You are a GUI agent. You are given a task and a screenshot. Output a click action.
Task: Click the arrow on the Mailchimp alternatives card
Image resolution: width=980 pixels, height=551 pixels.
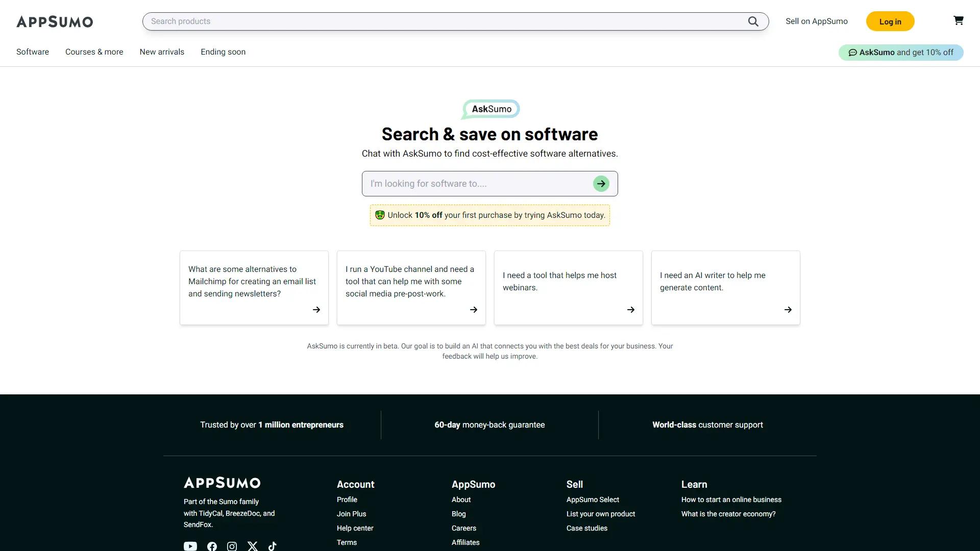click(x=316, y=310)
